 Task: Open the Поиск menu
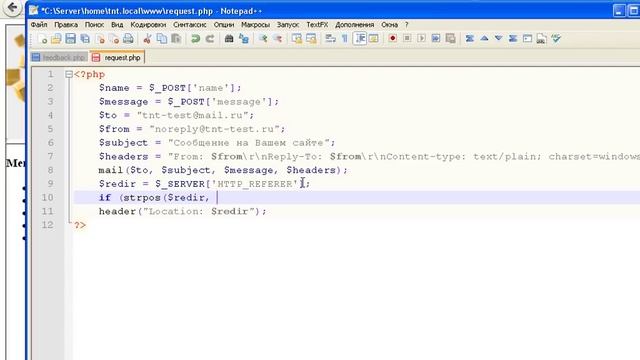coord(94,25)
